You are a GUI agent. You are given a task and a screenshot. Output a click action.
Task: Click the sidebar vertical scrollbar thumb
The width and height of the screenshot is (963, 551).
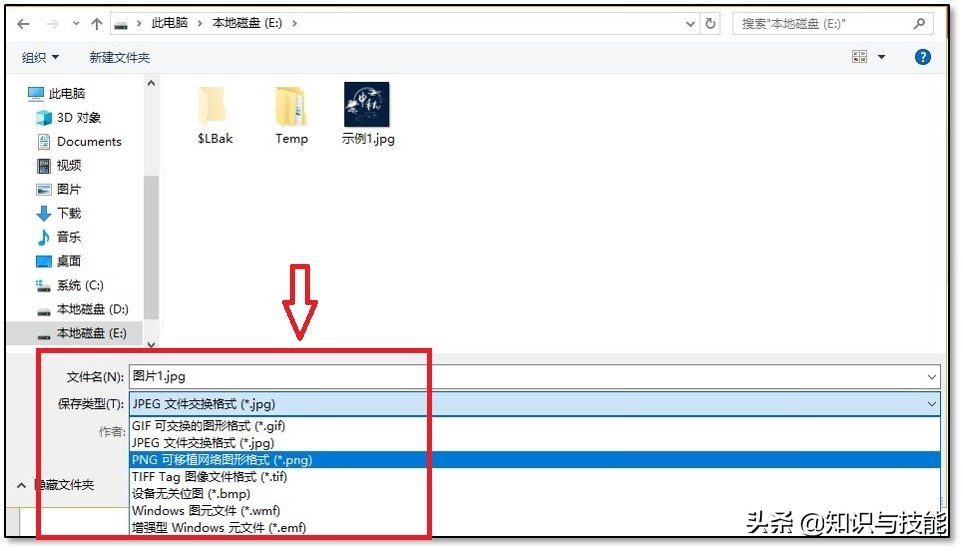(x=151, y=247)
